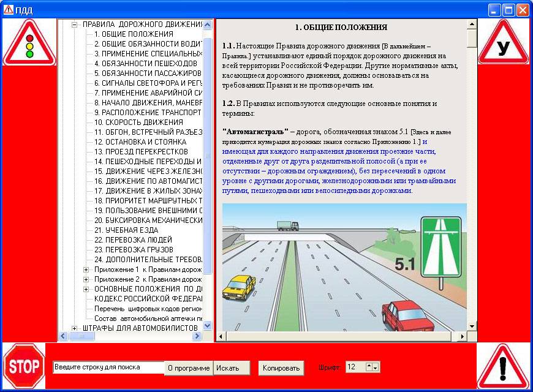Open 18. ПРИОРИТЕТ МАРШРУТНЫХ section
Viewport: 533px width, 392px height.
click(148, 201)
